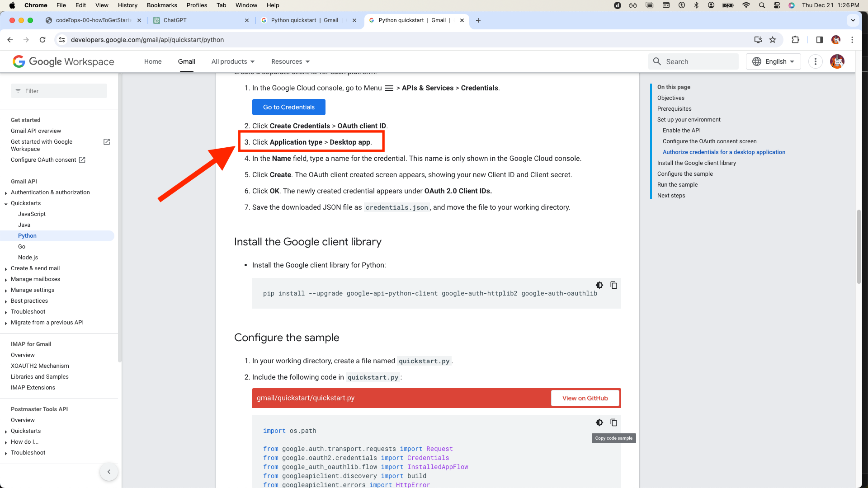Copy the quickstart.py code sample
This screenshot has width=868, height=488.
[613, 422]
